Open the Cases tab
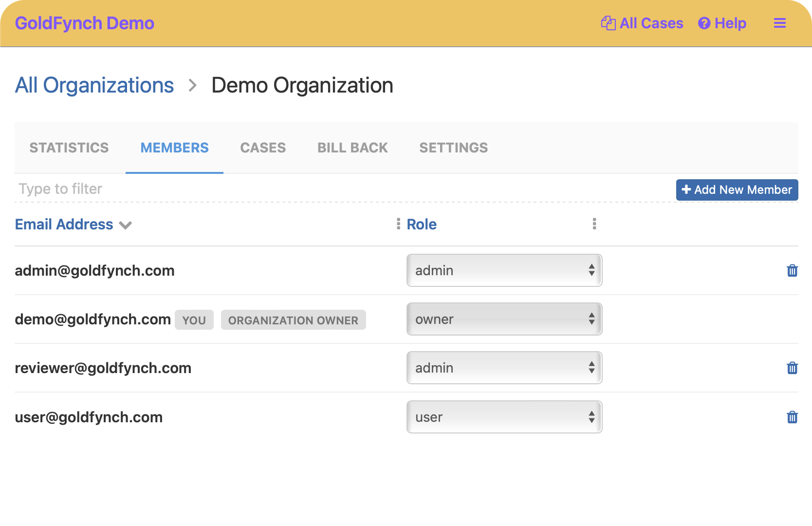The height and width of the screenshot is (526, 812). (x=263, y=148)
